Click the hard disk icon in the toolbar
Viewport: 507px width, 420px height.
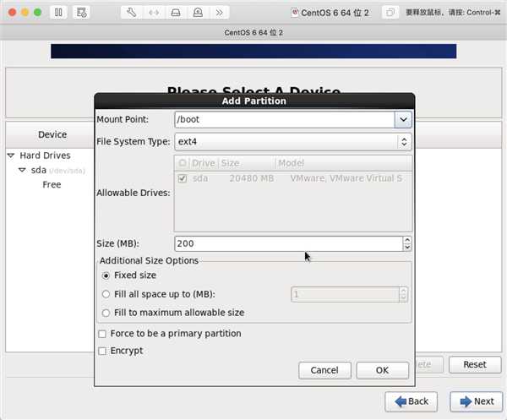[176, 13]
